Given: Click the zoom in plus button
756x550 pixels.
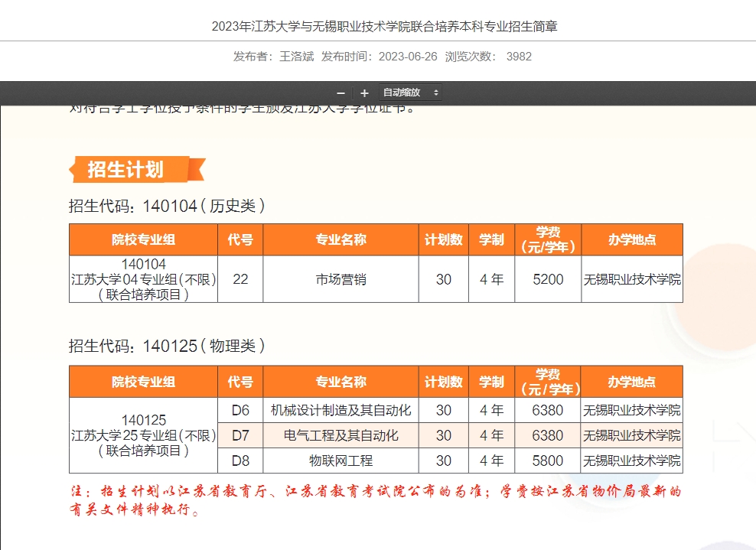Looking at the screenshot, I should [364, 93].
